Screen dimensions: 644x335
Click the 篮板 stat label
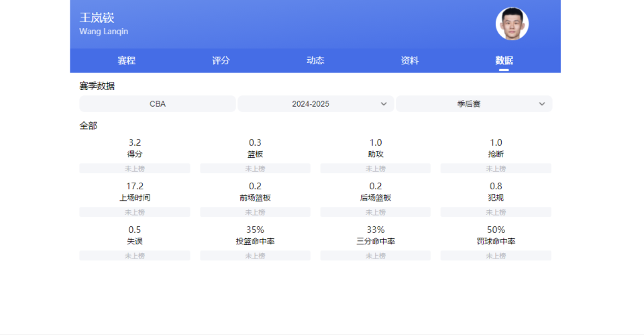click(255, 154)
